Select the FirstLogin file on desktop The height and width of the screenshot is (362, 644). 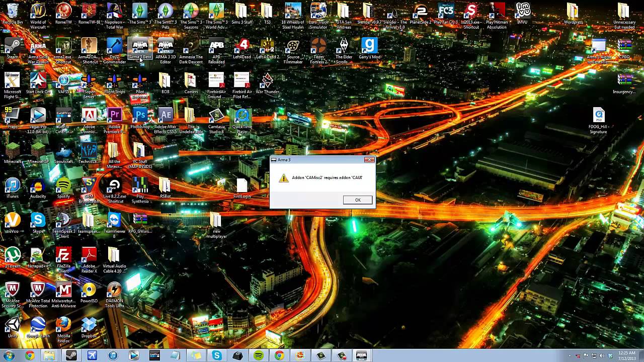(x=242, y=188)
